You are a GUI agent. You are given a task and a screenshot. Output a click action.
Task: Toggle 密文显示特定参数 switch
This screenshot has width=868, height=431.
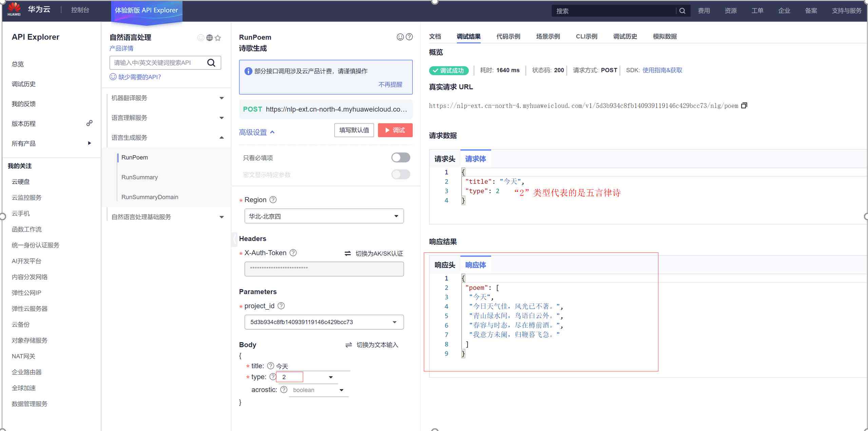pos(401,175)
